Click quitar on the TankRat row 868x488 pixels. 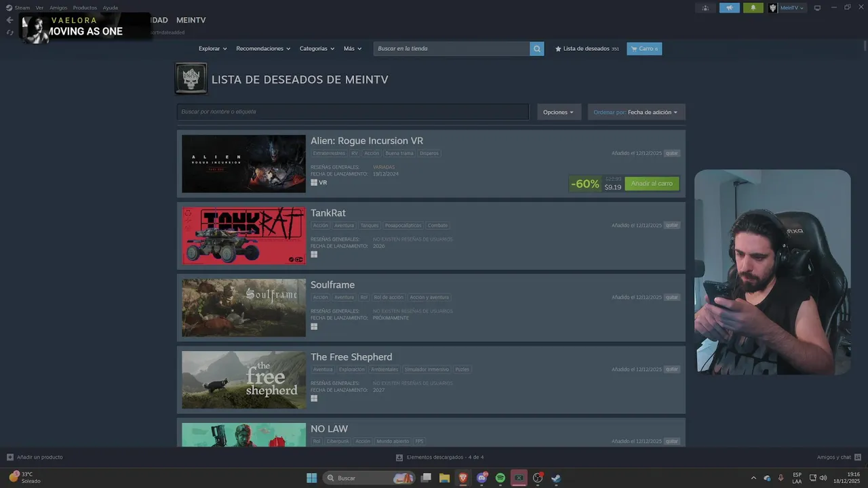coord(671,225)
